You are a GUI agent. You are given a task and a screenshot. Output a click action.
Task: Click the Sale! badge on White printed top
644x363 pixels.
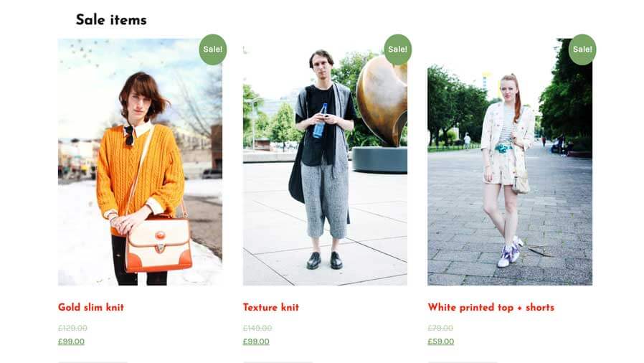pos(582,49)
